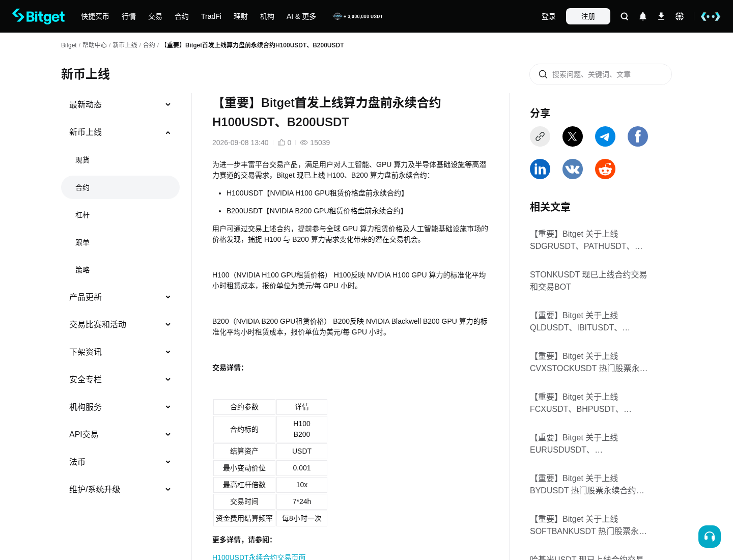Open TradFi in top navigation
Viewport: 733px width, 560px height.
point(211,16)
